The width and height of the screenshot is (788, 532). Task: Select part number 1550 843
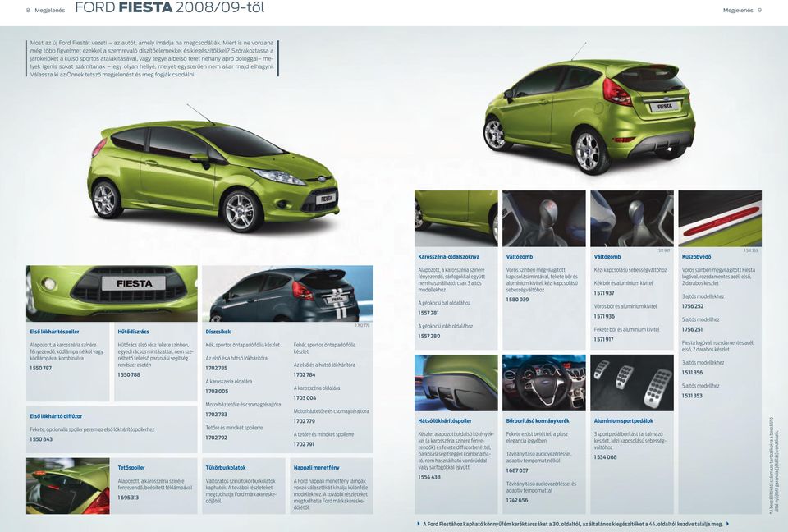(x=41, y=439)
